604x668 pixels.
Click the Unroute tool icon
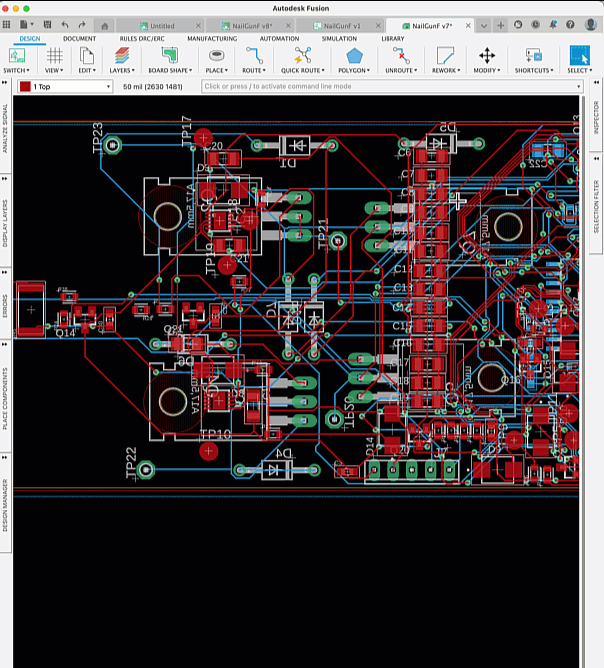pyautogui.click(x=400, y=55)
